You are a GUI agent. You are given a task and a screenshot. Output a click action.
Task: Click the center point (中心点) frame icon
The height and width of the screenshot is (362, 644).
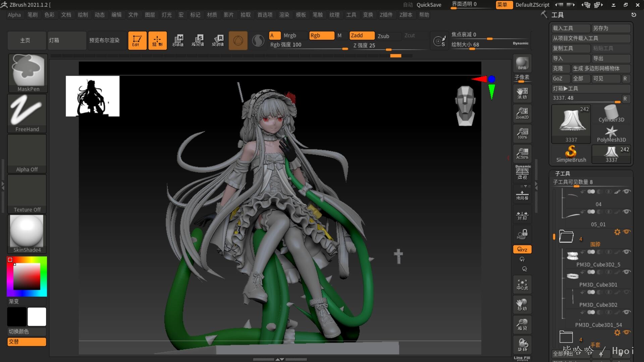(522, 285)
